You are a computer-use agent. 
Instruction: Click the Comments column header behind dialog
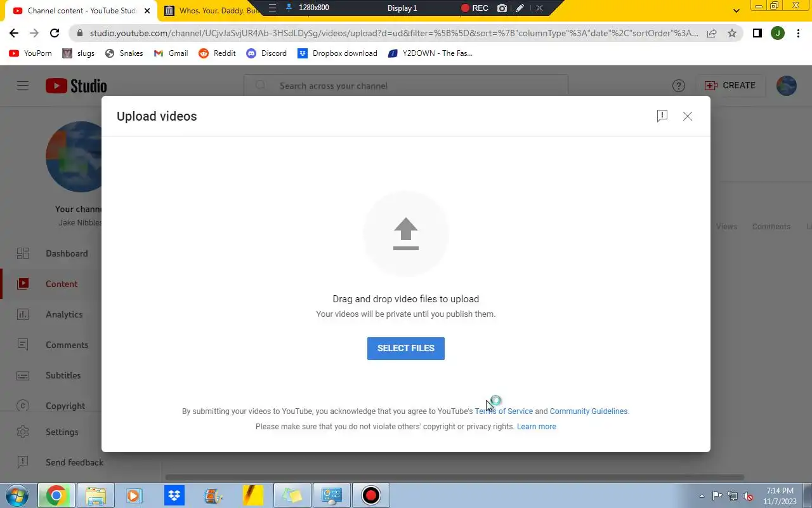(x=771, y=226)
